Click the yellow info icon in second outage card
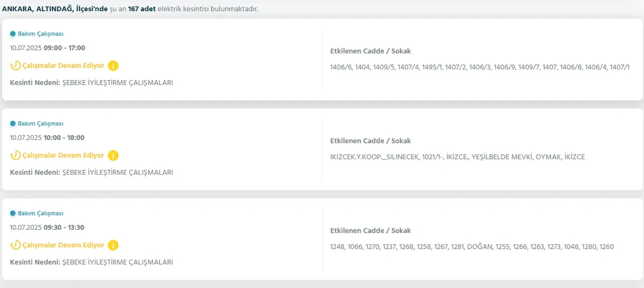The height and width of the screenshot is (288, 644). click(x=113, y=156)
